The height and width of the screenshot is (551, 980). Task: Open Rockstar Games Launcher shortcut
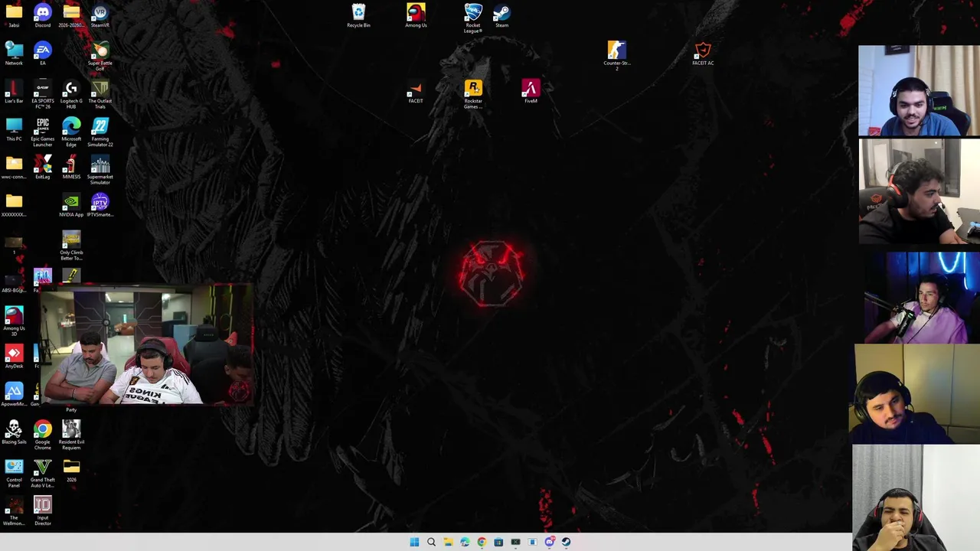[x=473, y=94]
